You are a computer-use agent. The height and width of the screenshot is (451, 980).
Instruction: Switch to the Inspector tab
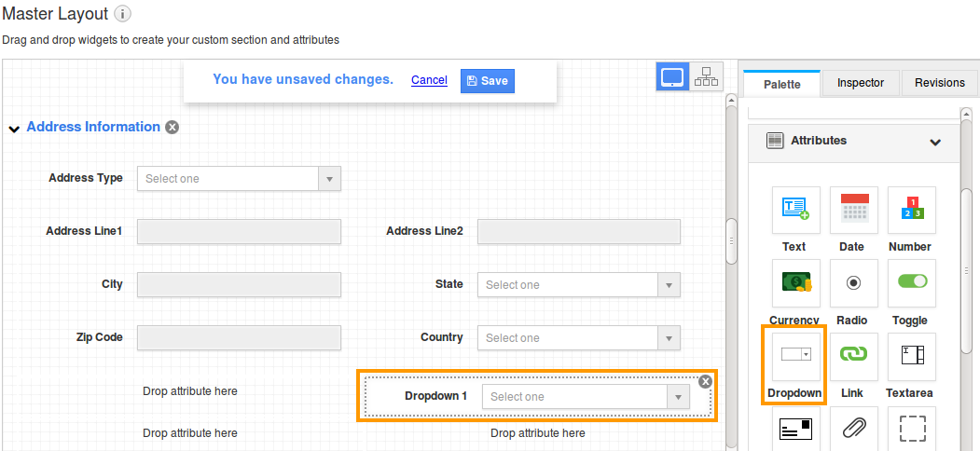[x=861, y=82]
